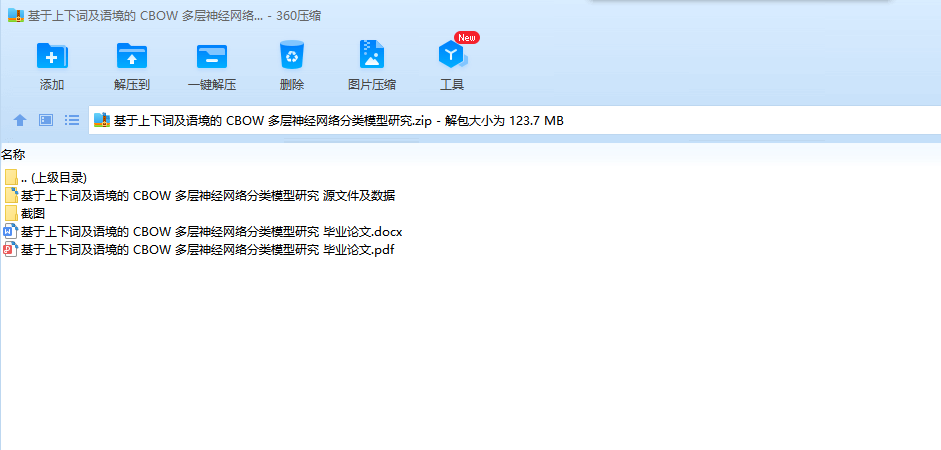
Task: Select the 源文件及数据 folder
Action: [x=199, y=196]
